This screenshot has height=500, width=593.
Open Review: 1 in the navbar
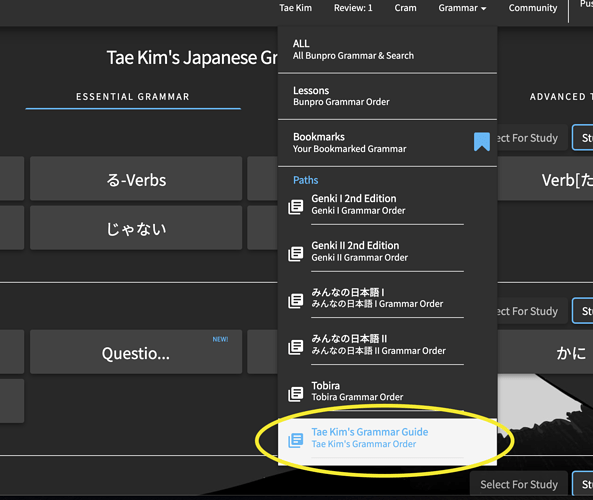(x=353, y=8)
